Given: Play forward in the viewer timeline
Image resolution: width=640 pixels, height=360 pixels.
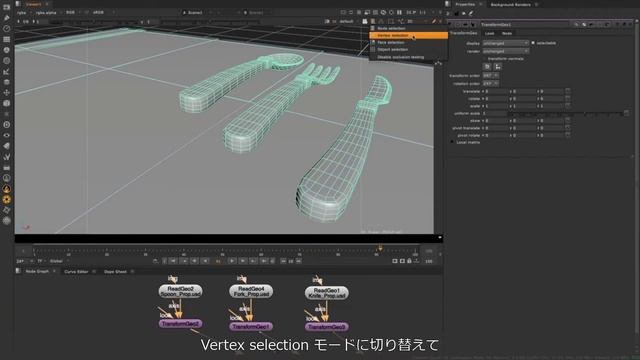Looking at the screenshot, I should [232, 261].
